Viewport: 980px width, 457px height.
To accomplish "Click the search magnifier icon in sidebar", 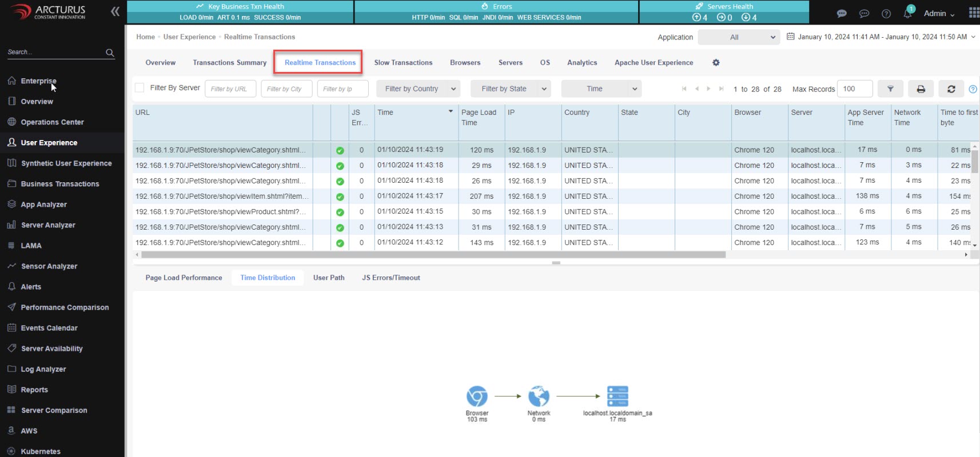I will pyautogui.click(x=110, y=53).
